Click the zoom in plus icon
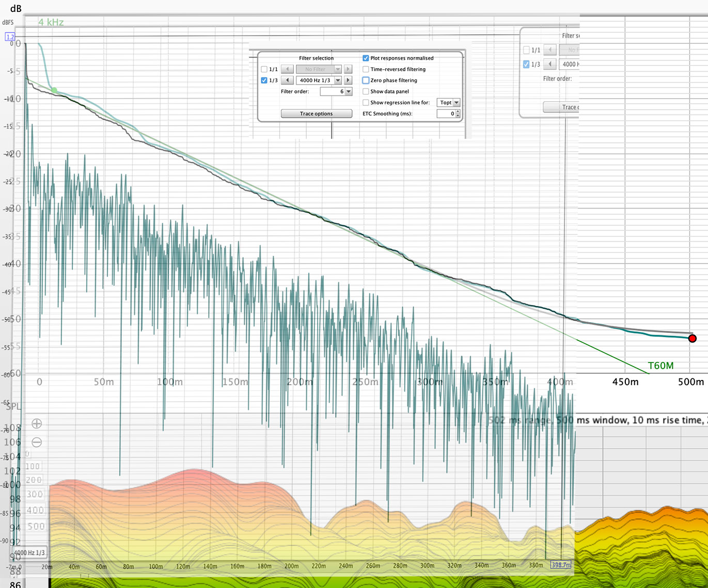 tap(37, 424)
